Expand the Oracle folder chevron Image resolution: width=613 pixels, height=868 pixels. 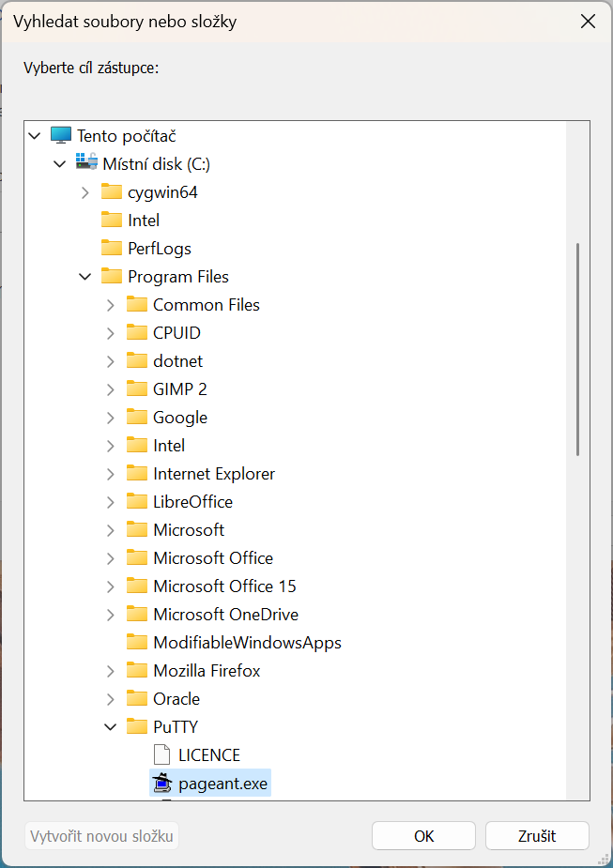tap(110, 699)
